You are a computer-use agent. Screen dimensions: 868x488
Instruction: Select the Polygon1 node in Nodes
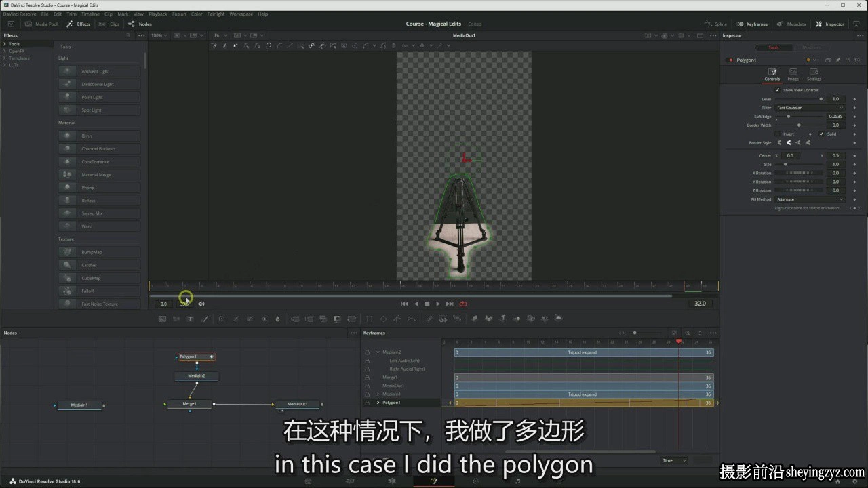[x=197, y=357]
